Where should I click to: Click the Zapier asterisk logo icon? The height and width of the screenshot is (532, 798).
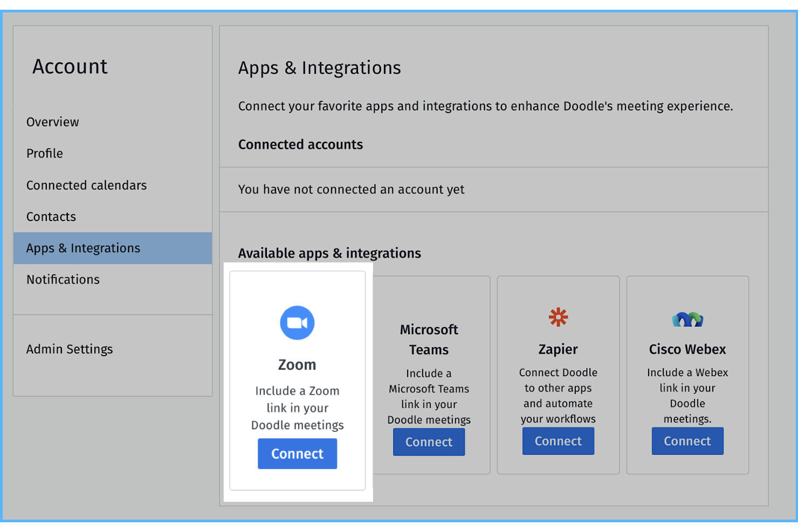point(558,317)
